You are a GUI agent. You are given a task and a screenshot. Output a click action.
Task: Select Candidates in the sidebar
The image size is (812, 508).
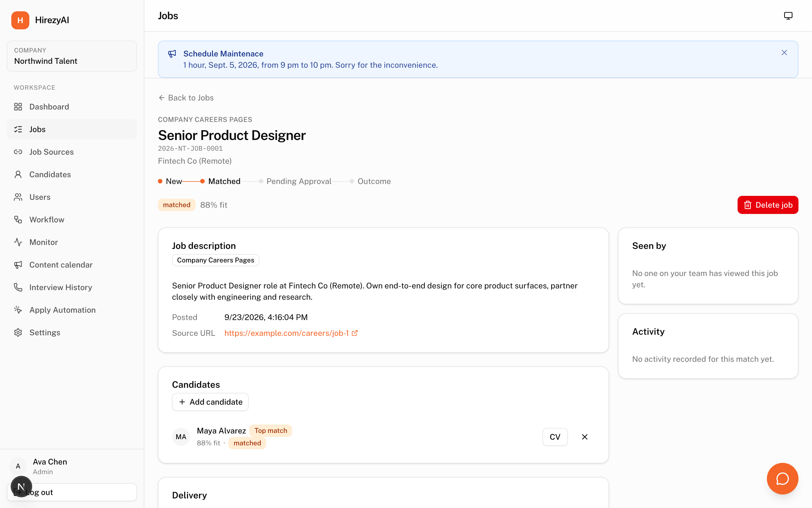pos(72,174)
